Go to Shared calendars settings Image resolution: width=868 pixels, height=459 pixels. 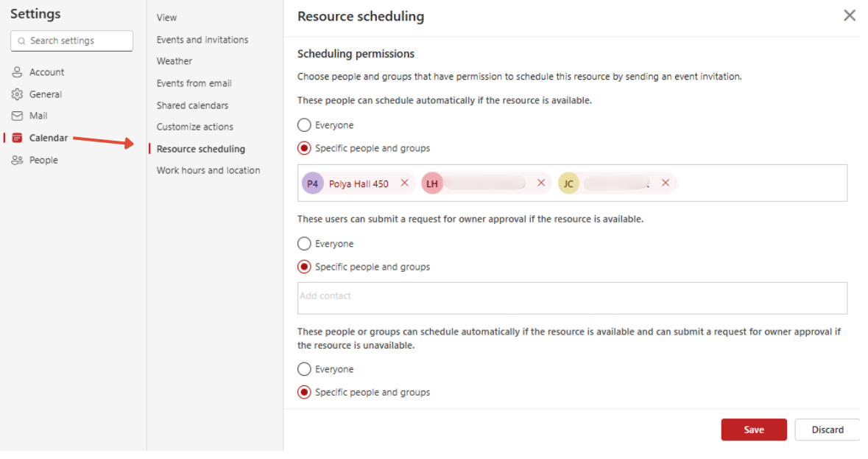(192, 106)
